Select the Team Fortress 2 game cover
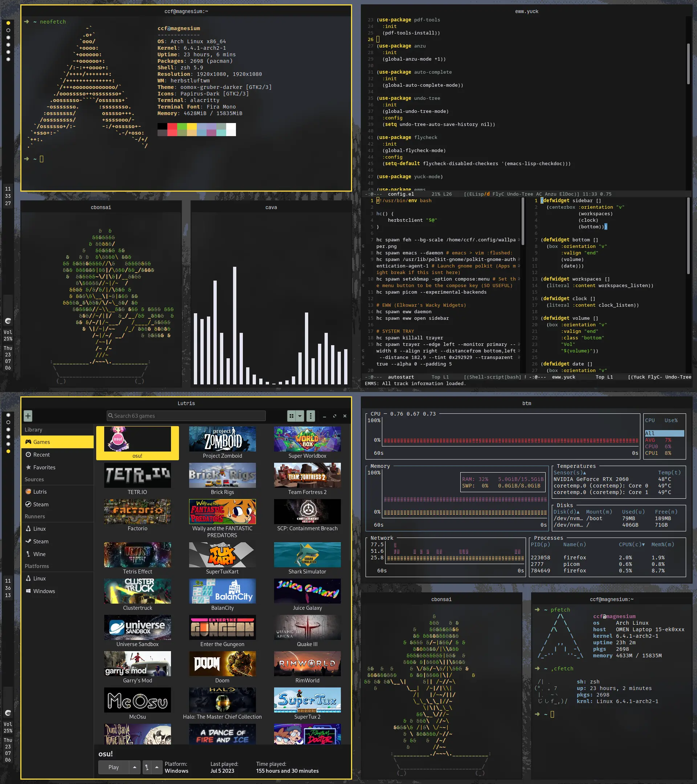 pos(307,475)
